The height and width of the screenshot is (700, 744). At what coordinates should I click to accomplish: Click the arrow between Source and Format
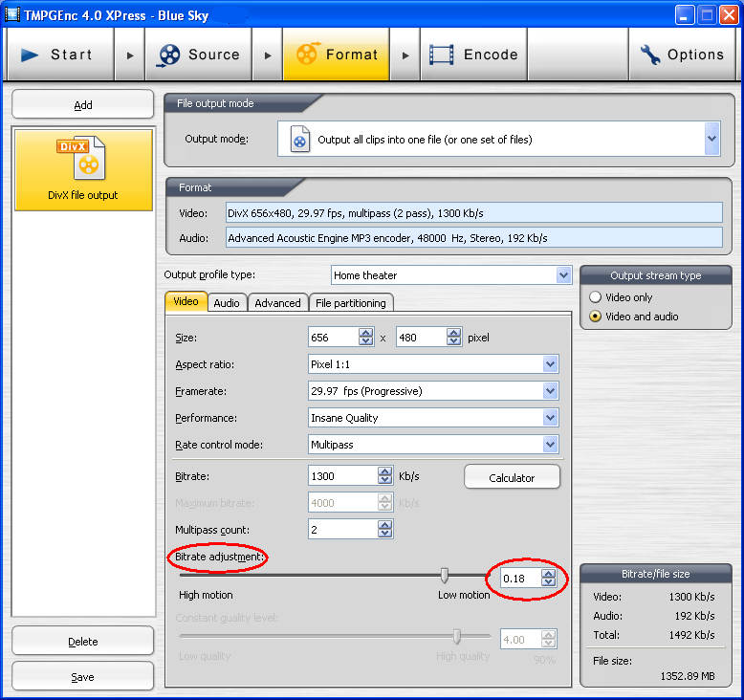[x=268, y=55]
